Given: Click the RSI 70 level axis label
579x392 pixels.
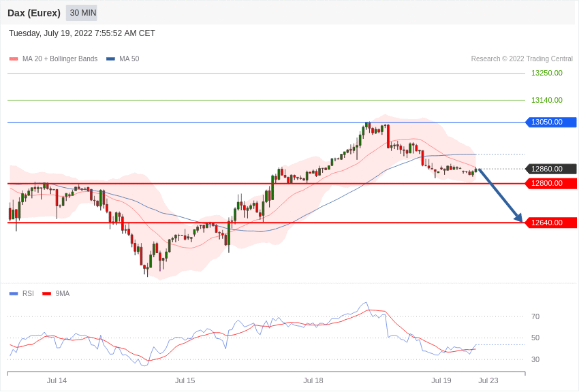Looking at the screenshot, I should pyautogui.click(x=535, y=316).
